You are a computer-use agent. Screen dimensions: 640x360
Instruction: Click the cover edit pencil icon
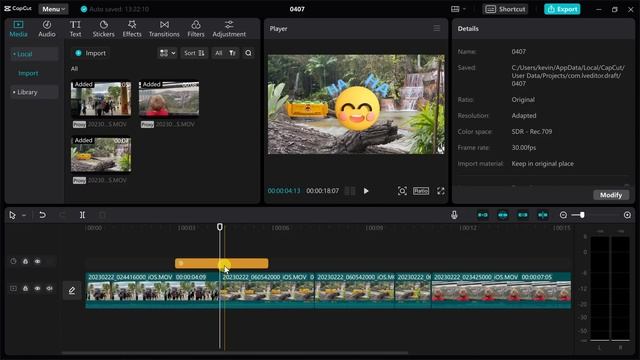pyautogui.click(x=72, y=291)
